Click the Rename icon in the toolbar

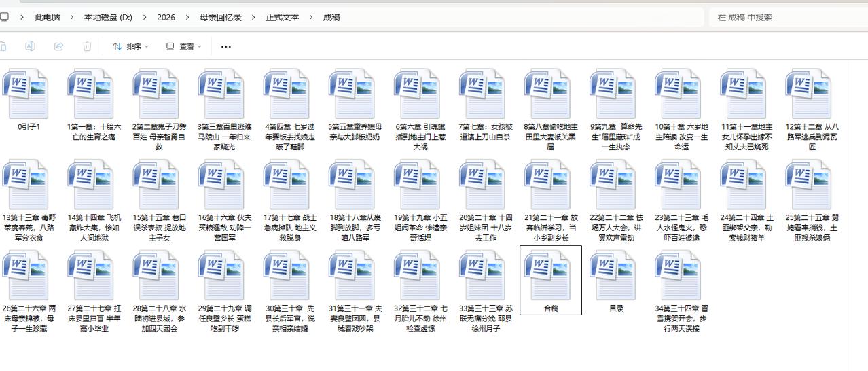click(x=30, y=46)
